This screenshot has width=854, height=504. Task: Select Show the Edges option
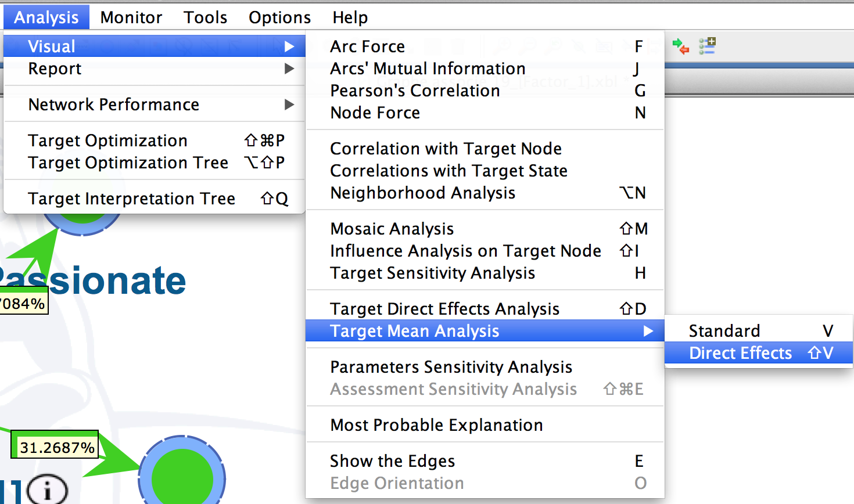[485, 461]
